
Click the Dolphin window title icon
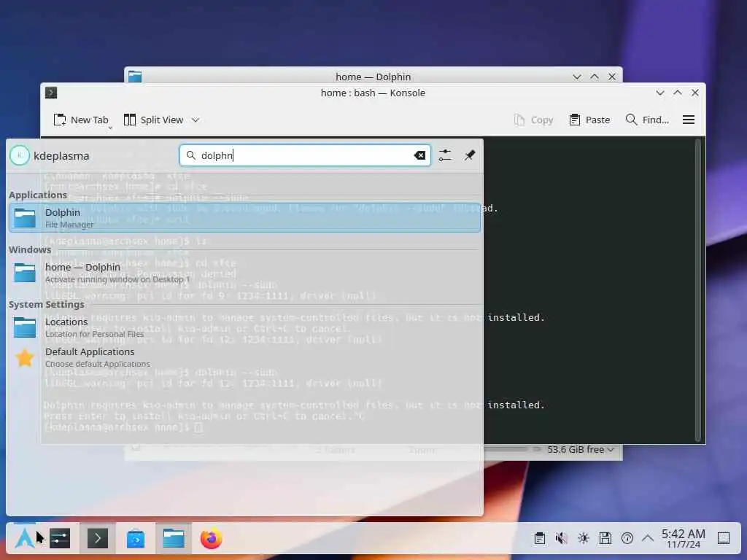135,76
